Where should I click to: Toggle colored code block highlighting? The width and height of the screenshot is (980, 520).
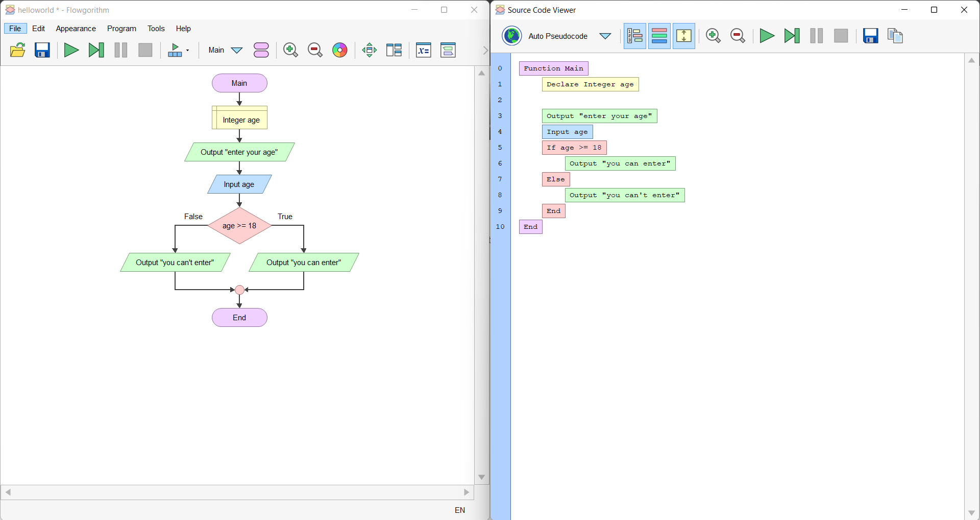pos(659,36)
